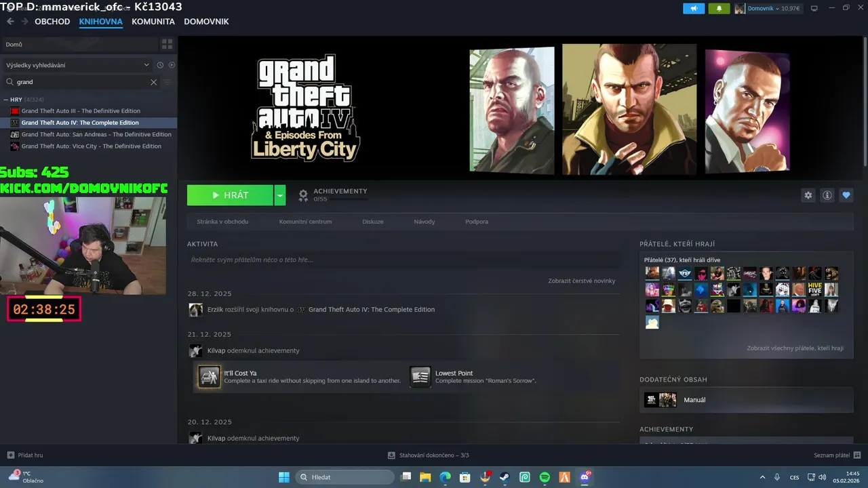Switch to collections grid view icon
Viewport: 868px width, 488px height.
167,44
